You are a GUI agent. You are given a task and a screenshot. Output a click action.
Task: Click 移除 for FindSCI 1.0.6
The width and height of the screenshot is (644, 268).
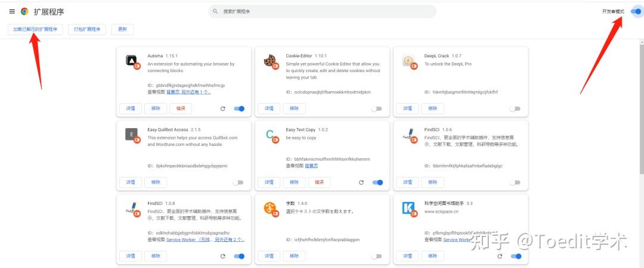click(x=432, y=182)
